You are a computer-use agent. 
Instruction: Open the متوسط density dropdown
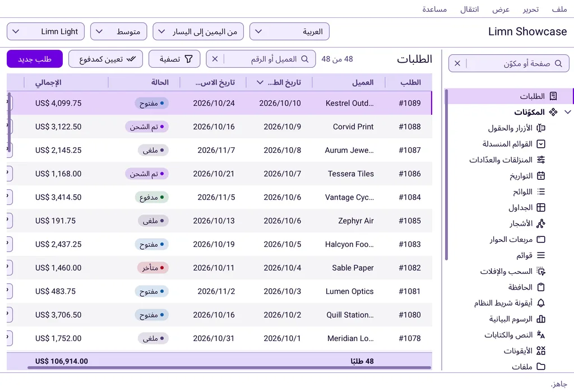point(119,31)
